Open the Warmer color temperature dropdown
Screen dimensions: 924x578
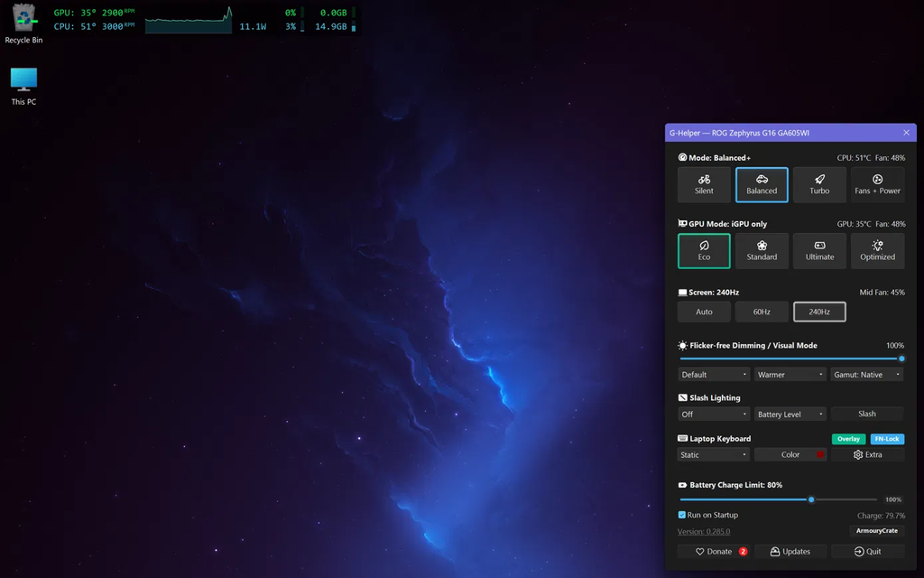coord(790,375)
